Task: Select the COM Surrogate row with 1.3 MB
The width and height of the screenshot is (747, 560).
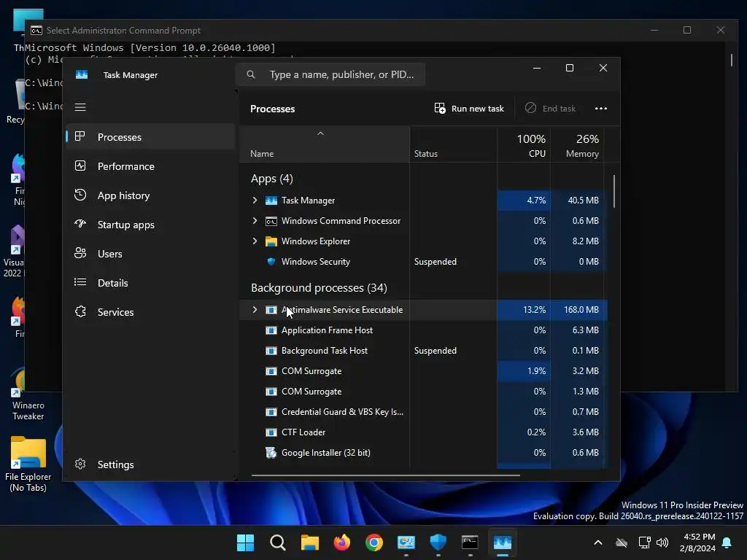Action: [x=423, y=392]
